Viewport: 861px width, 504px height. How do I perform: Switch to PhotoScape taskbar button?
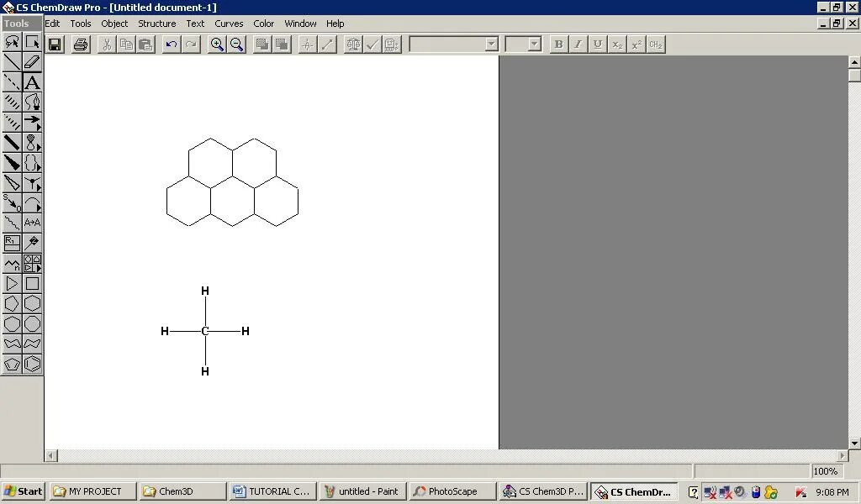click(452, 491)
